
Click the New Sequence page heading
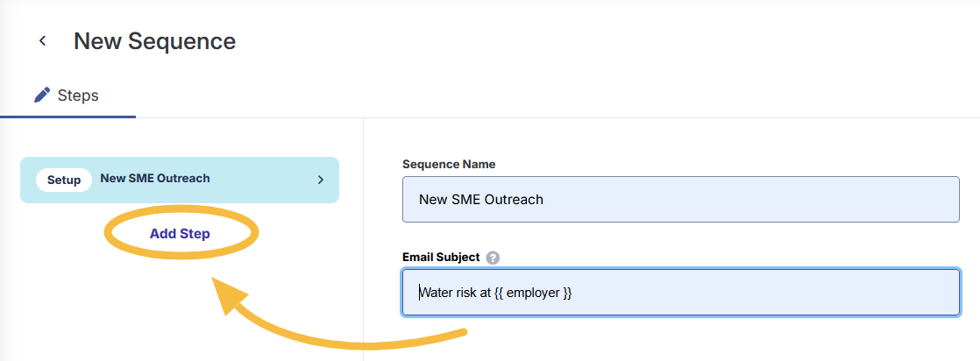coord(154,41)
